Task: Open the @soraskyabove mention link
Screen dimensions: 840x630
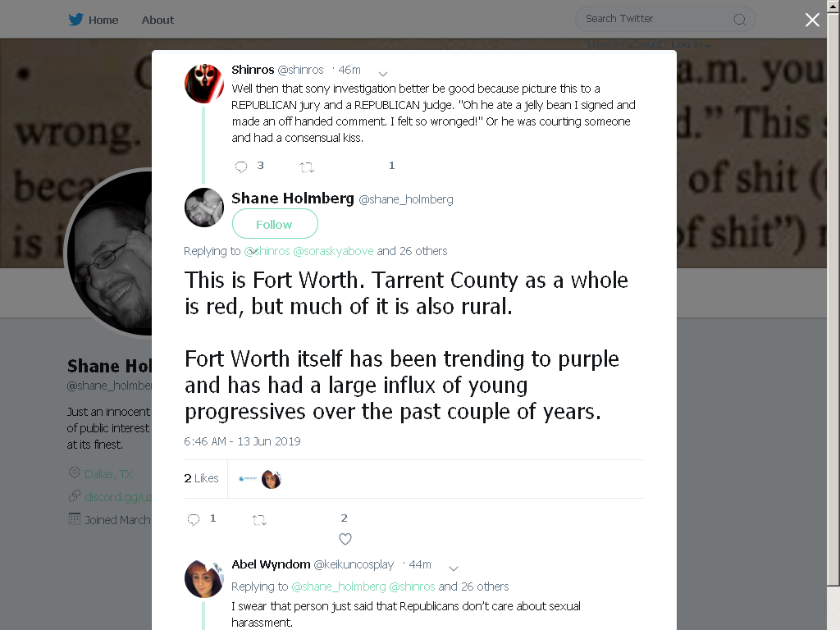Action: (333, 251)
